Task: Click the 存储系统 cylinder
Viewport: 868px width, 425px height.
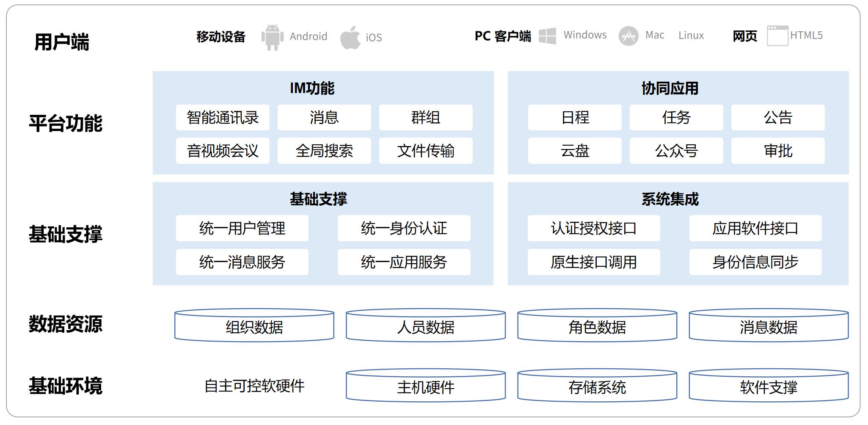Action: (597, 385)
